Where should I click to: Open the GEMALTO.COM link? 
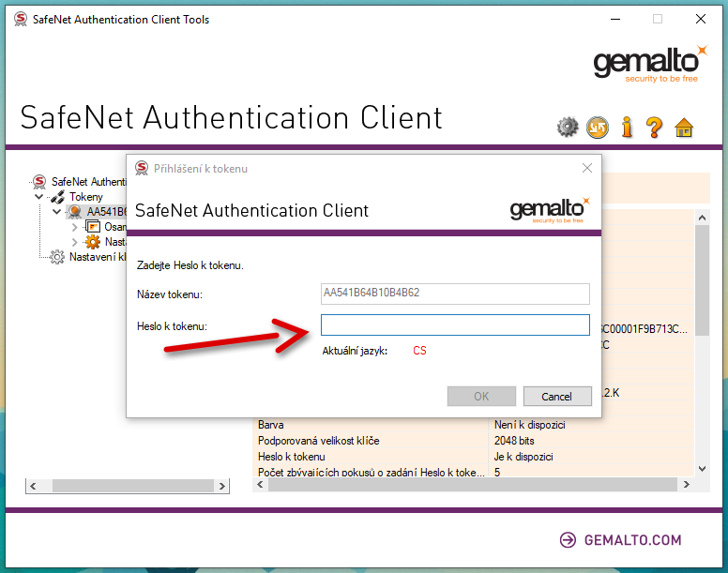point(632,540)
